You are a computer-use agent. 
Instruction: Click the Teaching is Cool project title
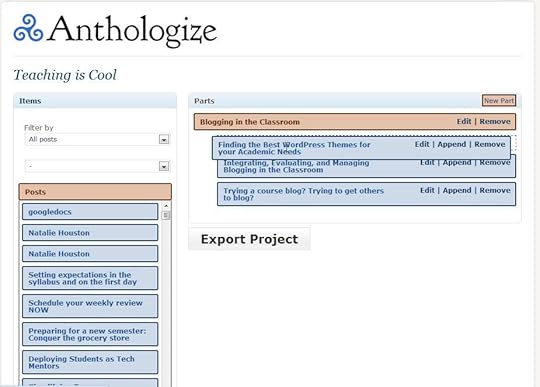coord(65,75)
